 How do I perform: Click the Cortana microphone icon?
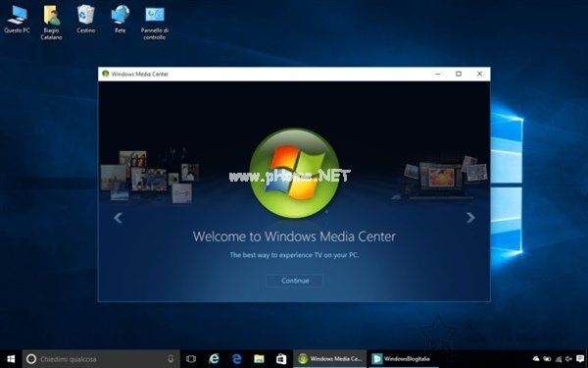[x=171, y=359]
